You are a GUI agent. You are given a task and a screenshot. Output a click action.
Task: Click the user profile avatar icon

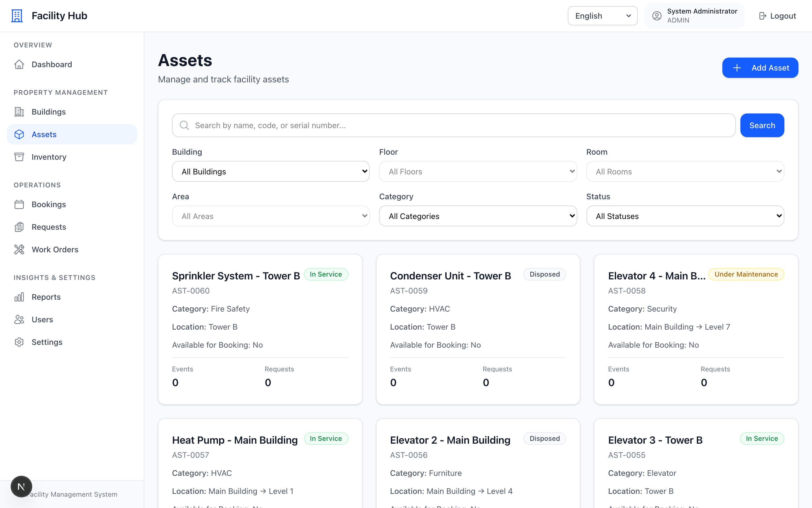pyautogui.click(x=657, y=16)
